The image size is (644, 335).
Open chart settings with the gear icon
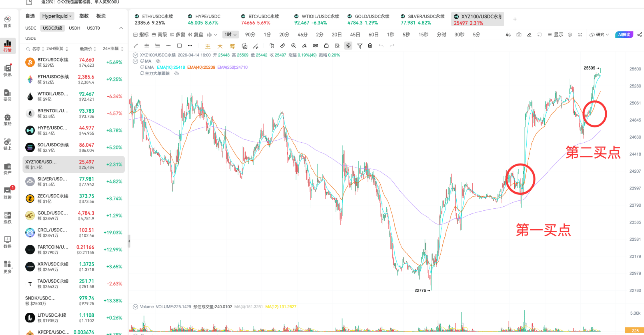coord(570,34)
